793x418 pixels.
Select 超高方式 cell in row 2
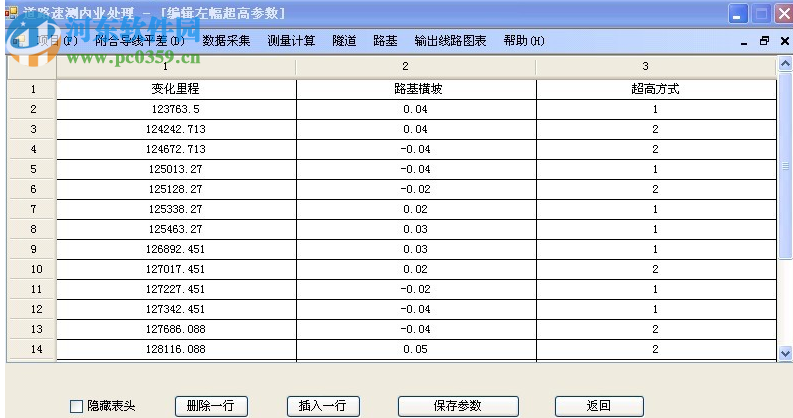[x=656, y=110]
